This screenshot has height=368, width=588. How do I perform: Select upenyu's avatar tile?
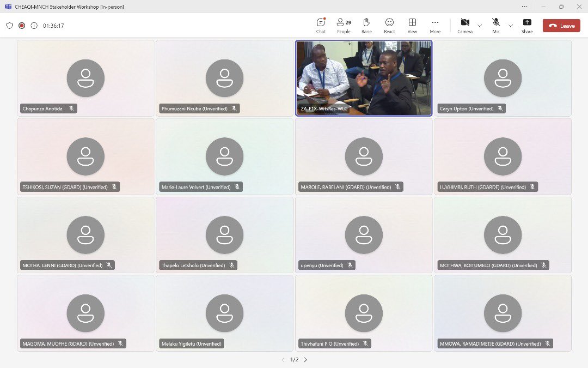[364, 235]
